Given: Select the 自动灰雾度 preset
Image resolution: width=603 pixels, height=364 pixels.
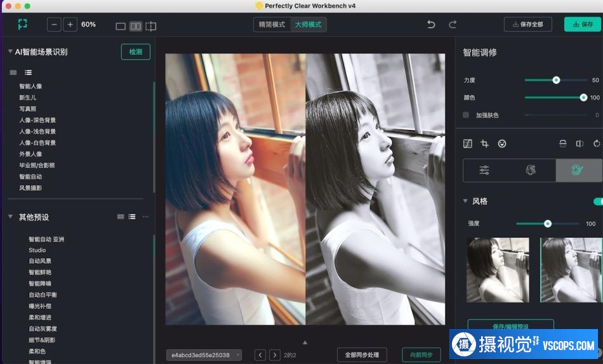Looking at the screenshot, I should tap(43, 328).
